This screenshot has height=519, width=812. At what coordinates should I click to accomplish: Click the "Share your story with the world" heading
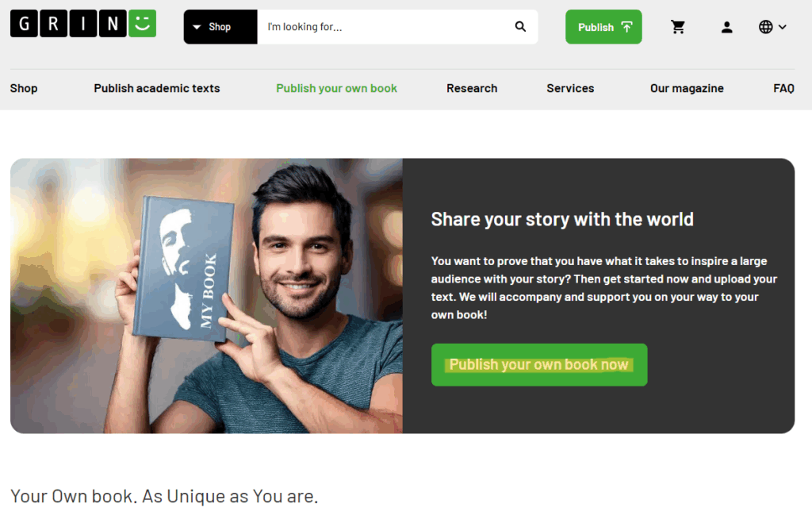click(x=562, y=219)
